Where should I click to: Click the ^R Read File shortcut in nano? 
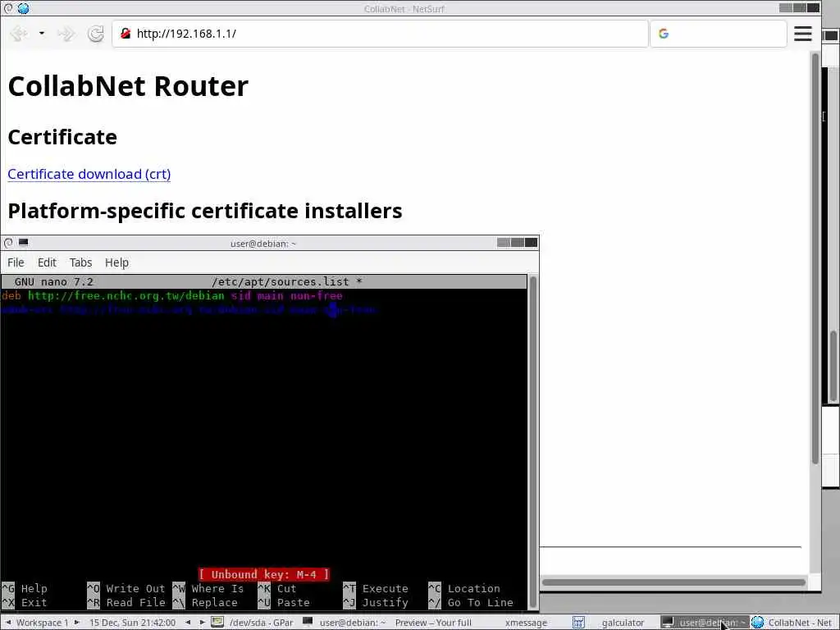pyautogui.click(x=126, y=602)
